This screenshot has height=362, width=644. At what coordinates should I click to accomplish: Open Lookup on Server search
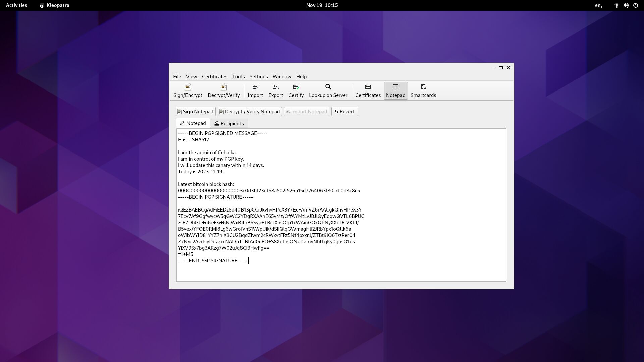coord(328,90)
